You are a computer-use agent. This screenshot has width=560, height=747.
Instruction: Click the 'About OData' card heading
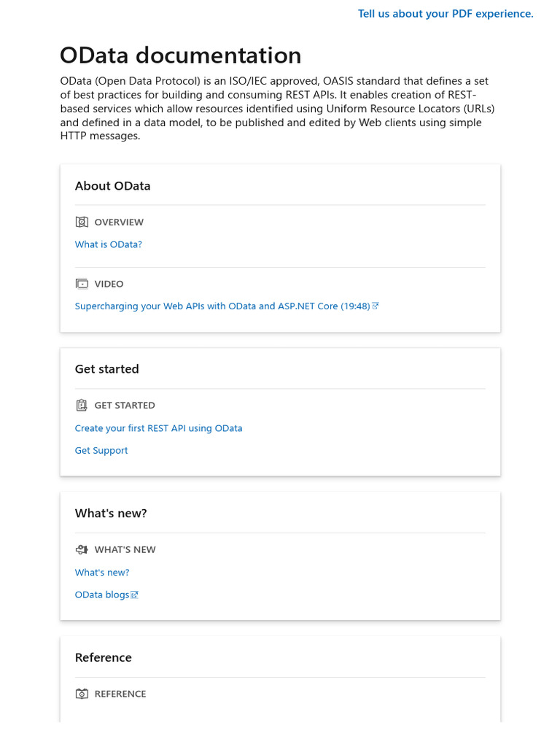coord(112,186)
